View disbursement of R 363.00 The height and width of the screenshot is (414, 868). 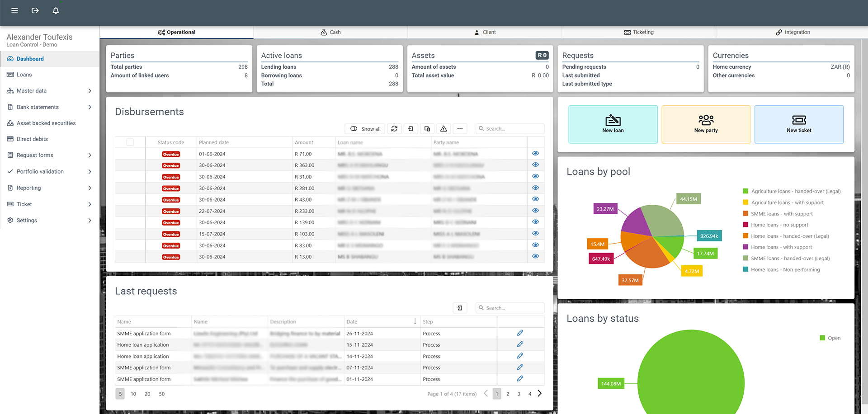[535, 165]
